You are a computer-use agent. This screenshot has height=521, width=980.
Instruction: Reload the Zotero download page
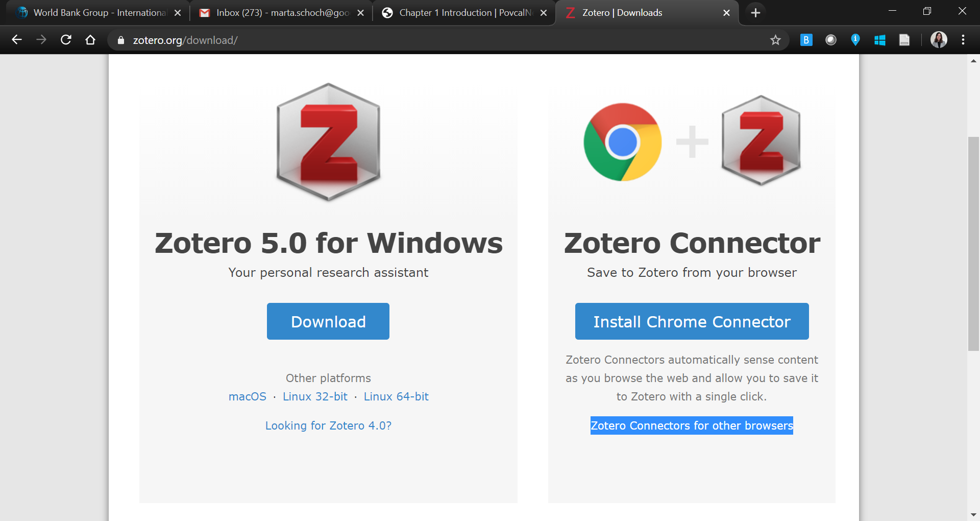[66, 40]
